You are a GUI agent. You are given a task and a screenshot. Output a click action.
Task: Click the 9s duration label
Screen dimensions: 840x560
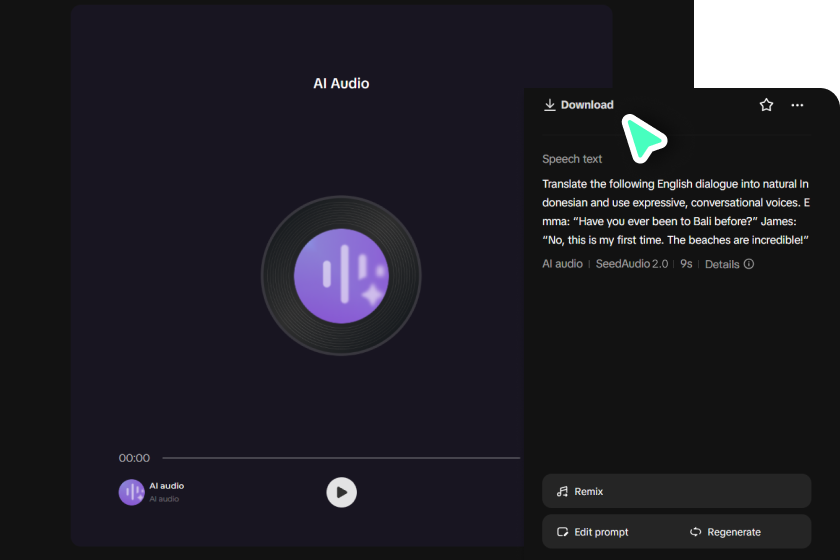pos(686,264)
